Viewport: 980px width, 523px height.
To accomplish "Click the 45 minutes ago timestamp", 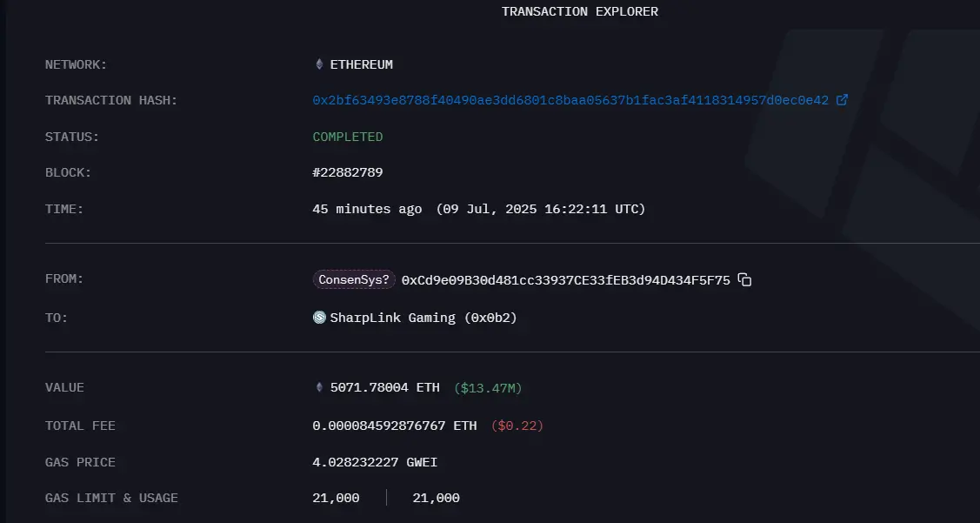I will 366,208.
